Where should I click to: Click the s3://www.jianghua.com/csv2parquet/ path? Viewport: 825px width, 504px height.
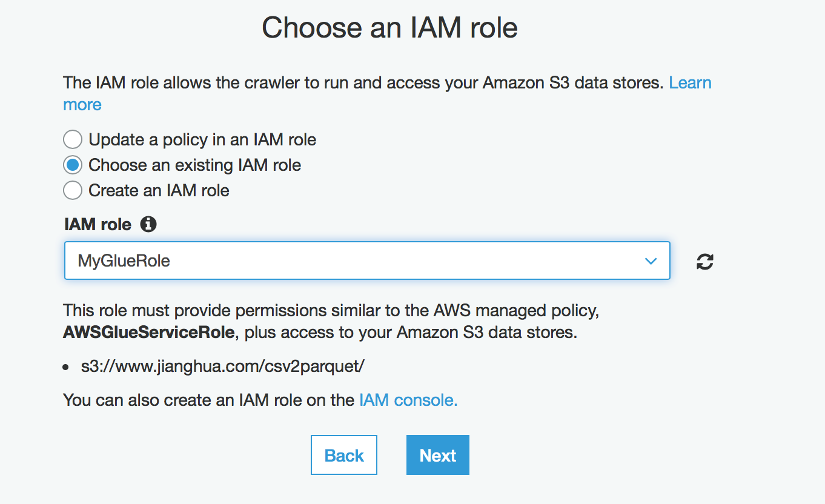pos(223,366)
